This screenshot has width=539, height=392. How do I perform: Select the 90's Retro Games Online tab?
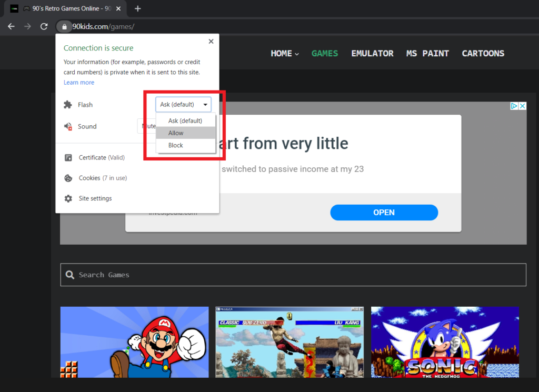tap(65, 8)
